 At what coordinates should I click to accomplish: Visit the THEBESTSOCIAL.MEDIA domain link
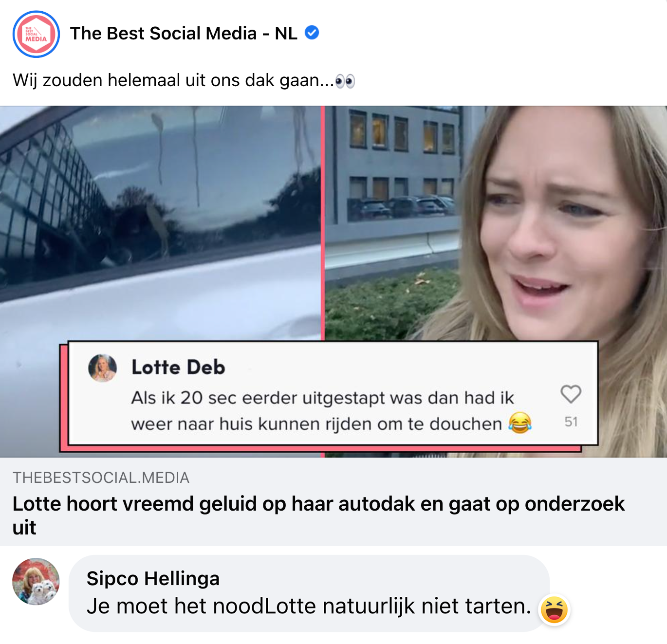pyautogui.click(x=101, y=478)
